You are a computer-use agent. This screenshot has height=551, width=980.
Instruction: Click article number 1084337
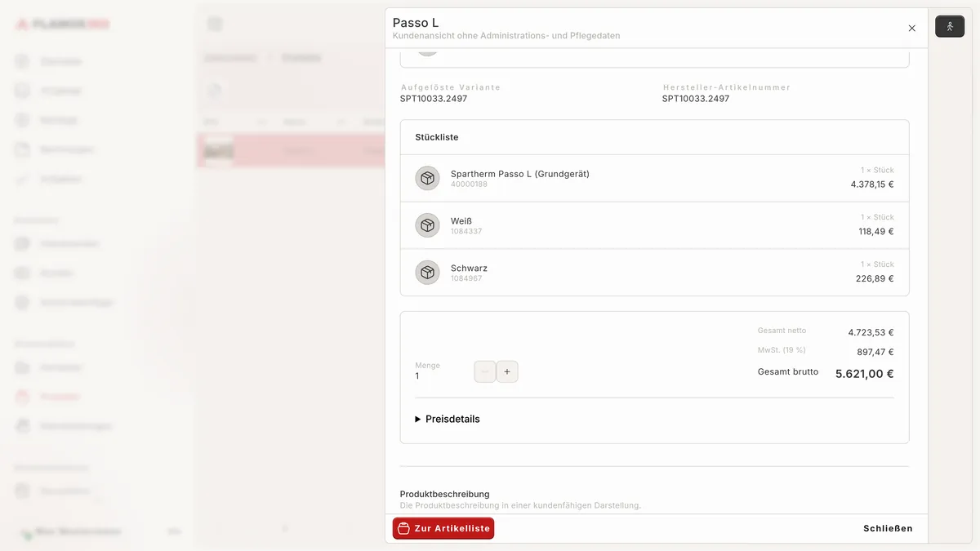click(466, 232)
